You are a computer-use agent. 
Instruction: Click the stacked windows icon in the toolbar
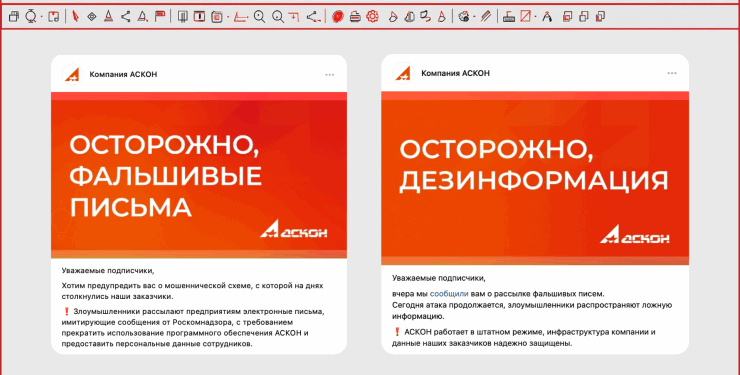tap(14, 17)
